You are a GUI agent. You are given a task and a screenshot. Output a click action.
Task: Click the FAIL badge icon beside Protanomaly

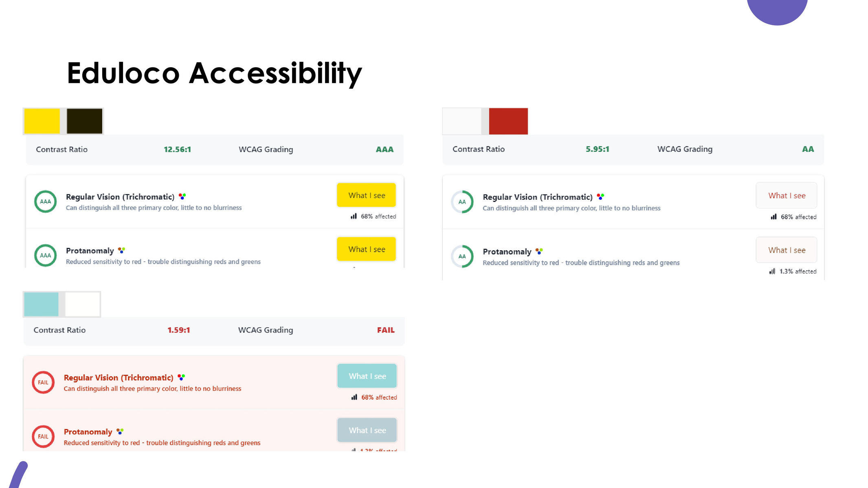click(x=43, y=436)
